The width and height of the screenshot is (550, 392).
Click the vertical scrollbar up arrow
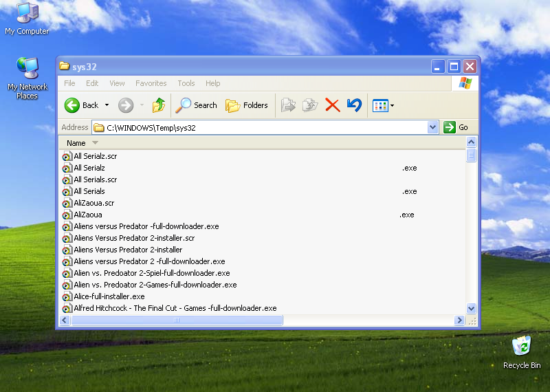pos(471,142)
